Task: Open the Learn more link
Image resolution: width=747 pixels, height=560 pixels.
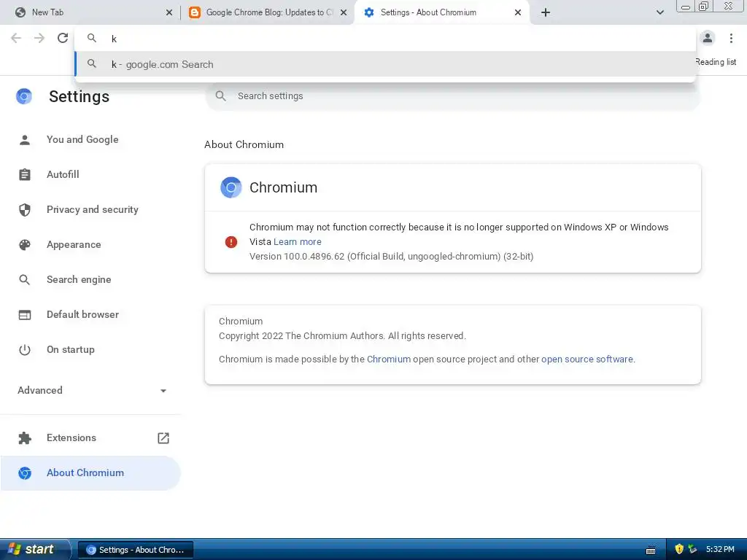Action: 298,242
